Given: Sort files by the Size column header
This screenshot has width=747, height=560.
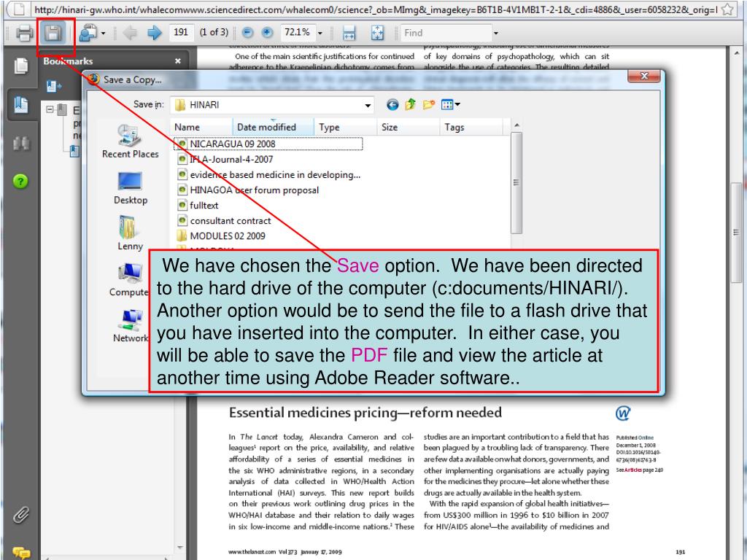Looking at the screenshot, I should tap(409, 127).
